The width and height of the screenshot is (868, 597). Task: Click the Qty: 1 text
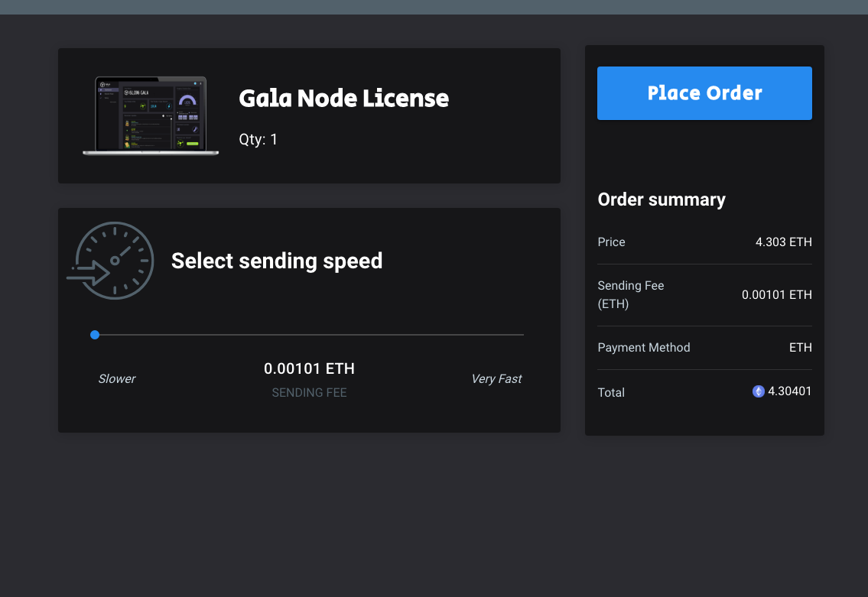pyautogui.click(x=258, y=139)
